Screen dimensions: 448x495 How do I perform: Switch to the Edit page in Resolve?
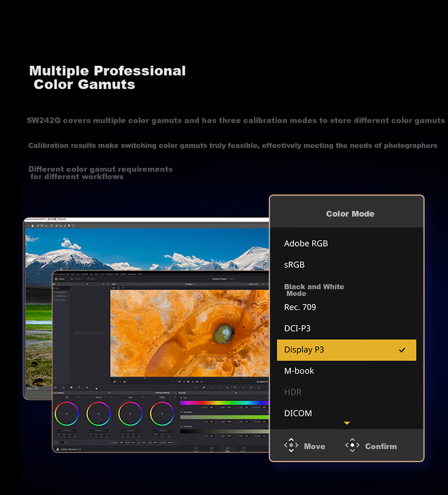pyautogui.click(x=212, y=449)
